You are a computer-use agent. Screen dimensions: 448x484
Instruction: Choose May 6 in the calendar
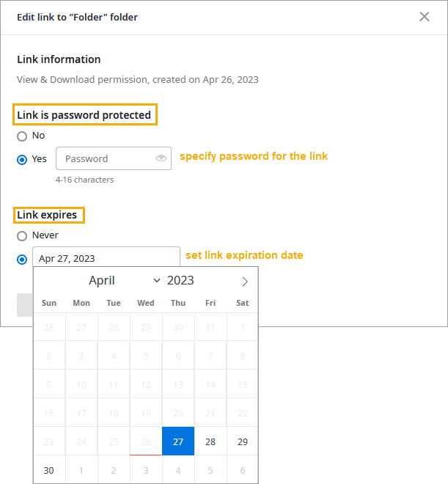point(243,470)
